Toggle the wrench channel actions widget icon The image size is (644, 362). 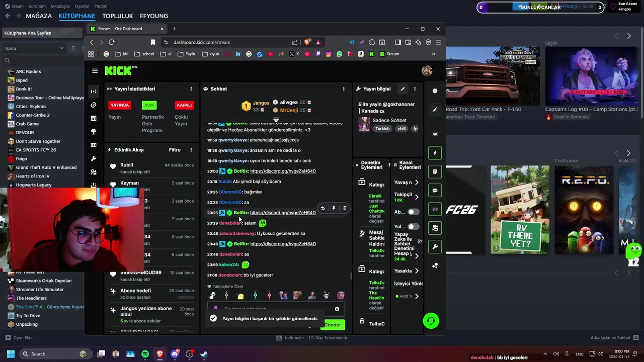coord(435,247)
